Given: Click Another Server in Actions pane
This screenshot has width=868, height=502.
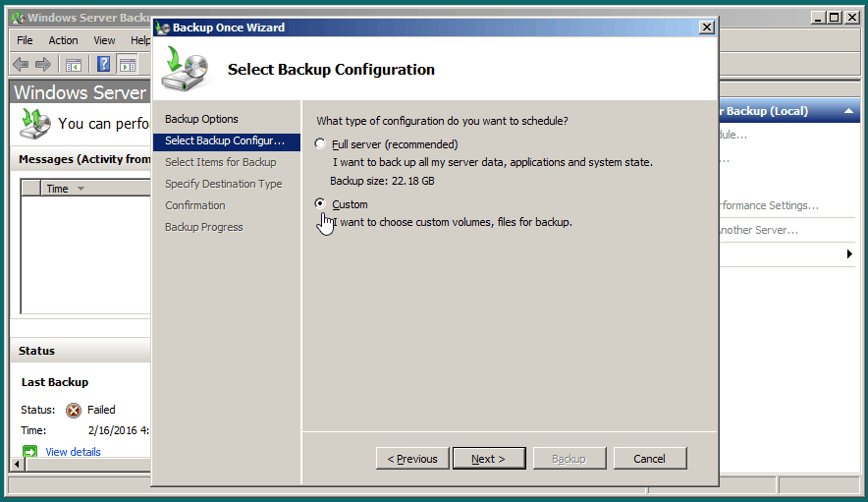Looking at the screenshot, I should pyautogui.click(x=759, y=230).
